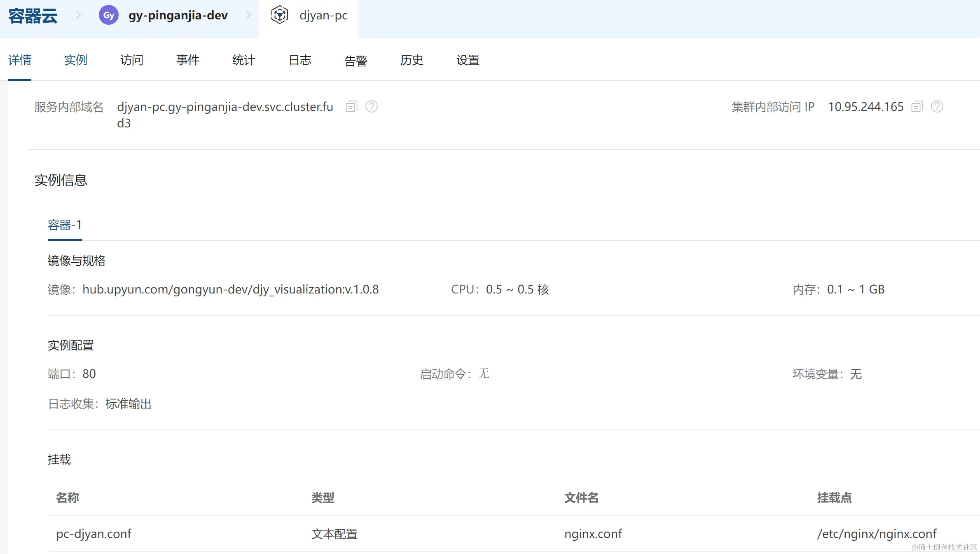Copy the service internal domain name

click(x=351, y=107)
